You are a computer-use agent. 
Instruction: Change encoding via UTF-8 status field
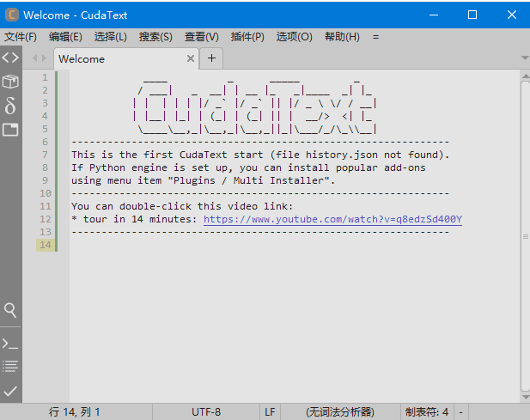coord(205,412)
